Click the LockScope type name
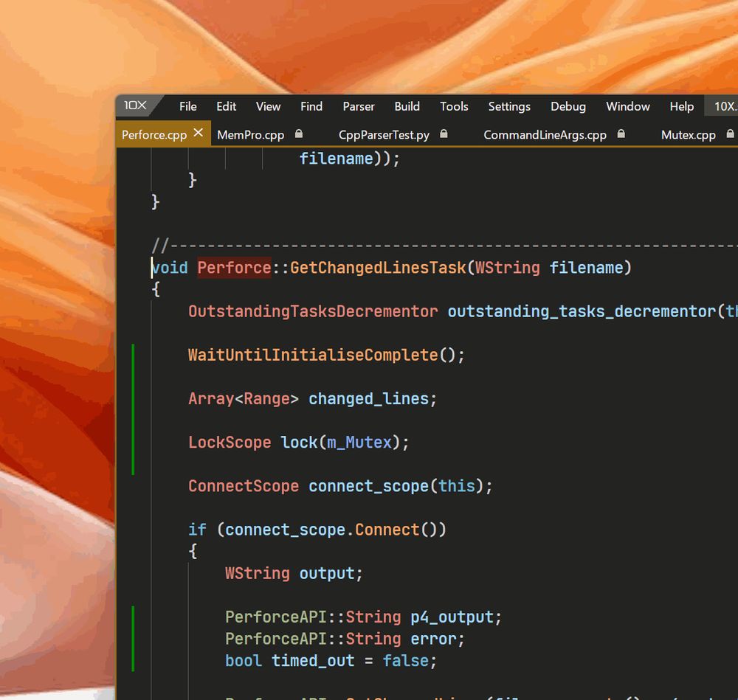 pyautogui.click(x=230, y=443)
